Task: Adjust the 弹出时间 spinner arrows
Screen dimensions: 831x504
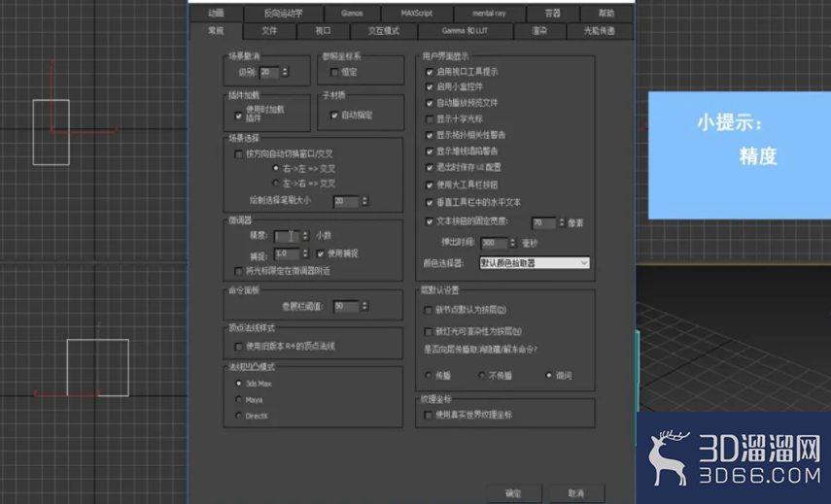Action: point(513,243)
